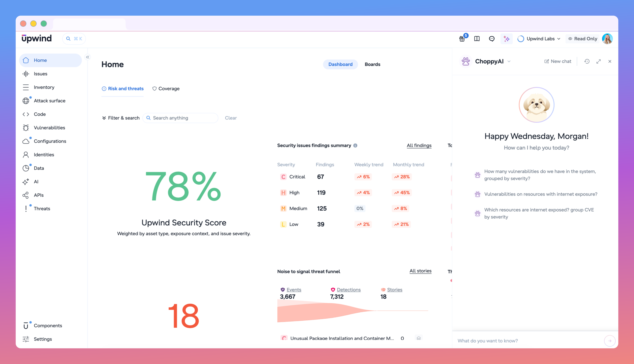Open Issues from the sidebar
Screen dimensions: 634x364
click(x=51, y=74)
